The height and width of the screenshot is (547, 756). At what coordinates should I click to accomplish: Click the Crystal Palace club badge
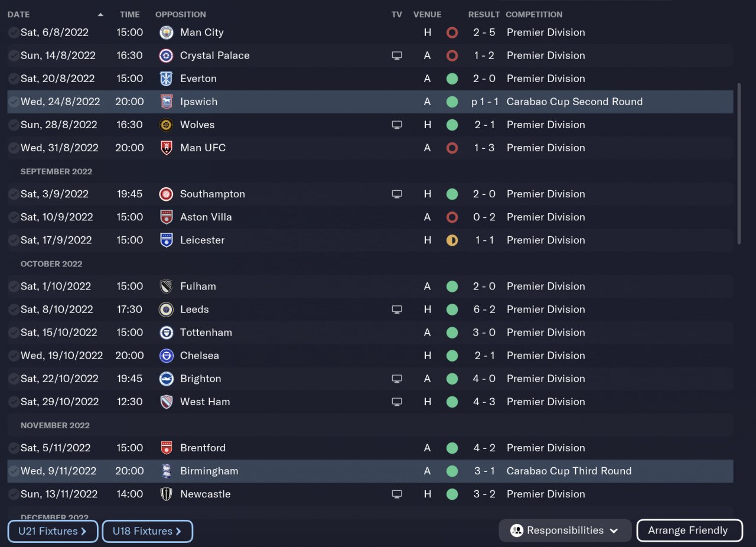tap(167, 56)
